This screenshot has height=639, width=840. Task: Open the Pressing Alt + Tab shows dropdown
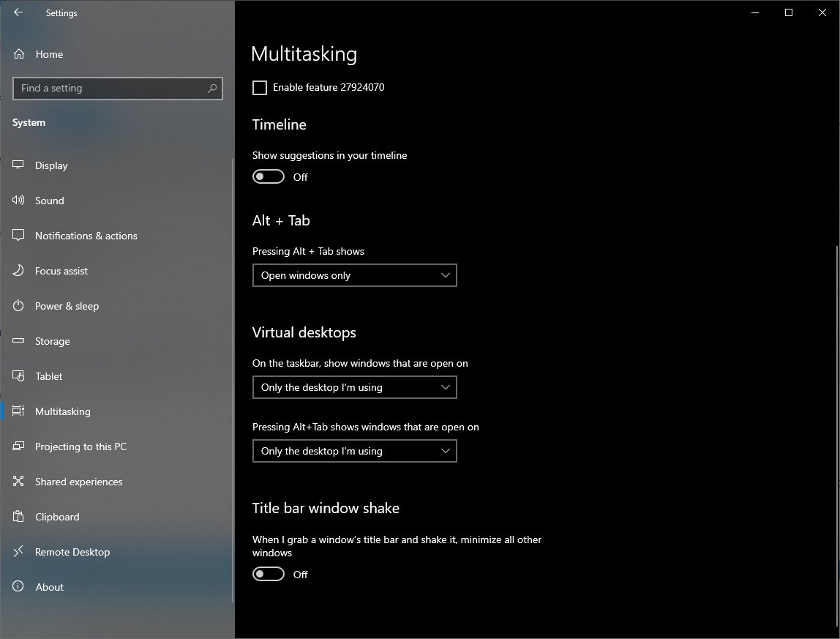pos(354,275)
